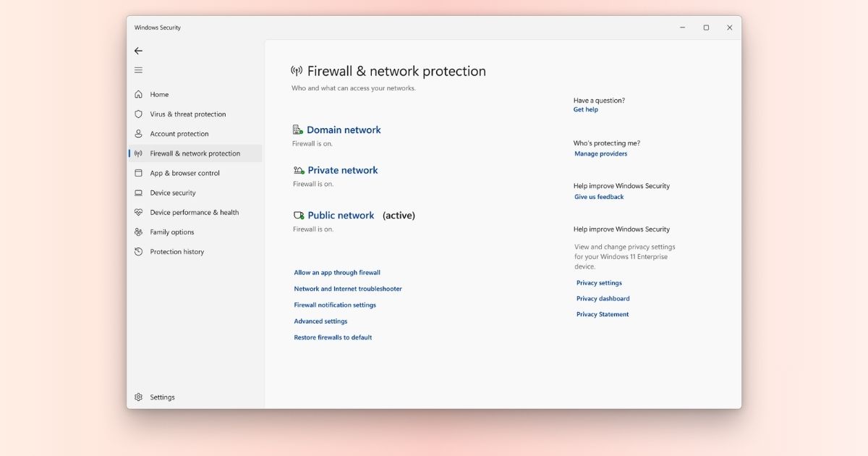Click 'View and change privacy settings' description
This screenshot has width=868, height=456.
625,256
